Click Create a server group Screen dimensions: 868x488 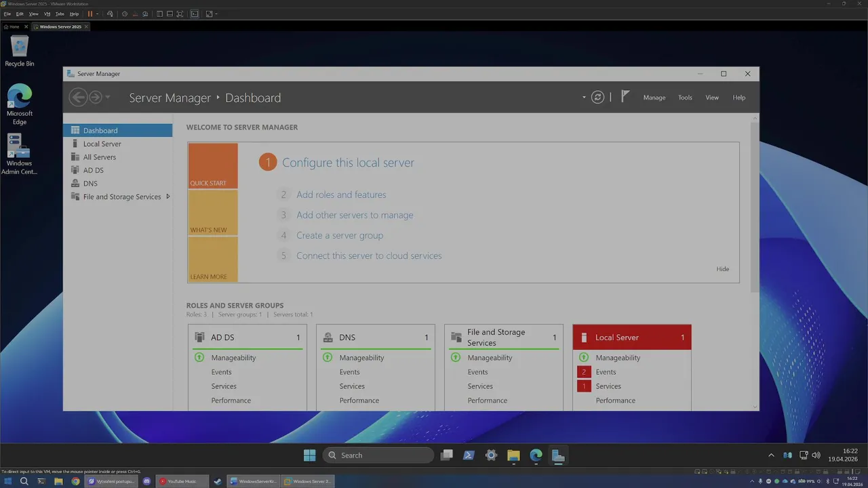[340, 235]
